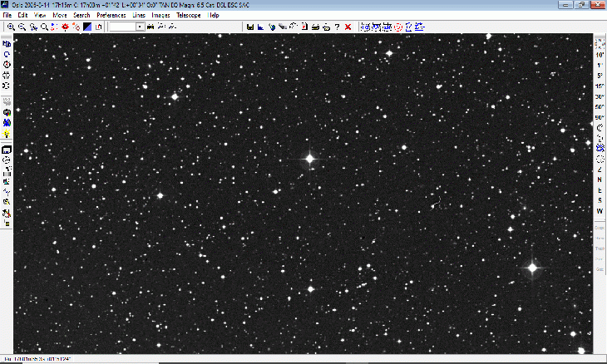Click the binoculars search icon
607x364 pixels.
(151, 27)
